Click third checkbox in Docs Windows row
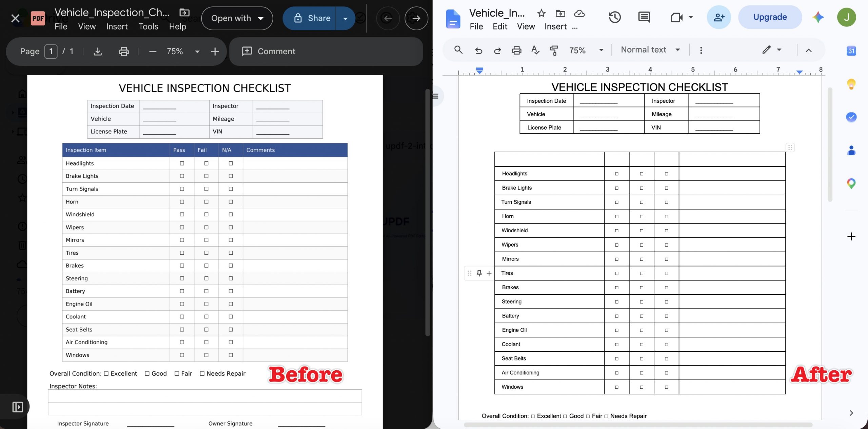This screenshot has height=429, width=868. (666, 387)
